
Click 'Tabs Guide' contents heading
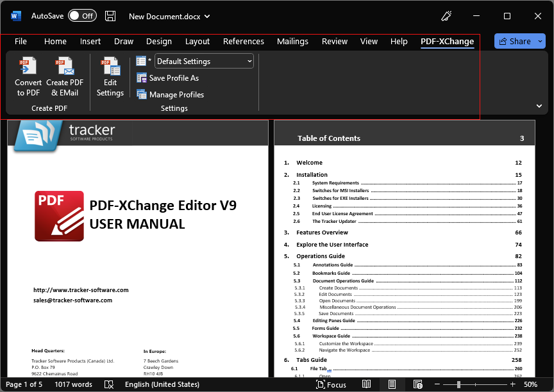pos(311,360)
